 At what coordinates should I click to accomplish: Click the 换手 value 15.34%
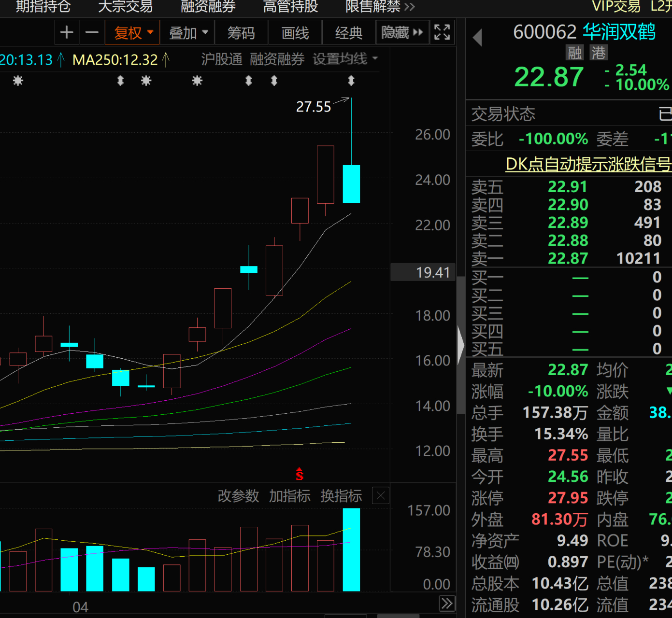pos(561,434)
